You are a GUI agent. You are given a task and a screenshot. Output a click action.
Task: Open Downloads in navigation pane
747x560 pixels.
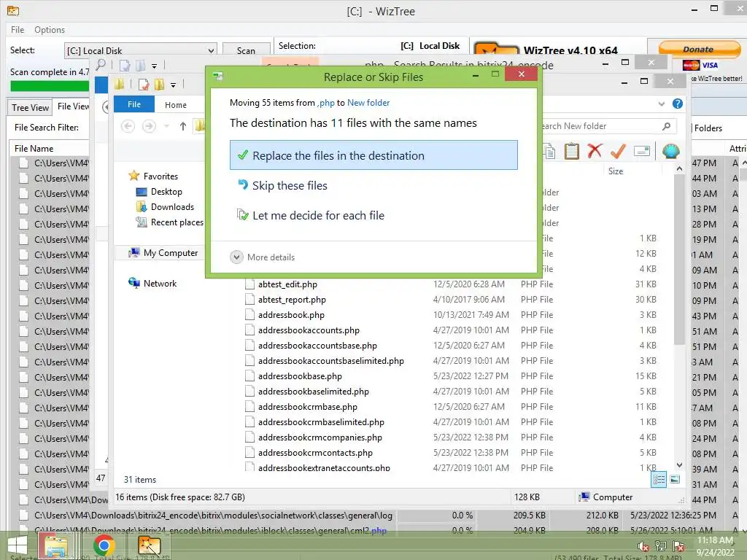(x=165, y=206)
